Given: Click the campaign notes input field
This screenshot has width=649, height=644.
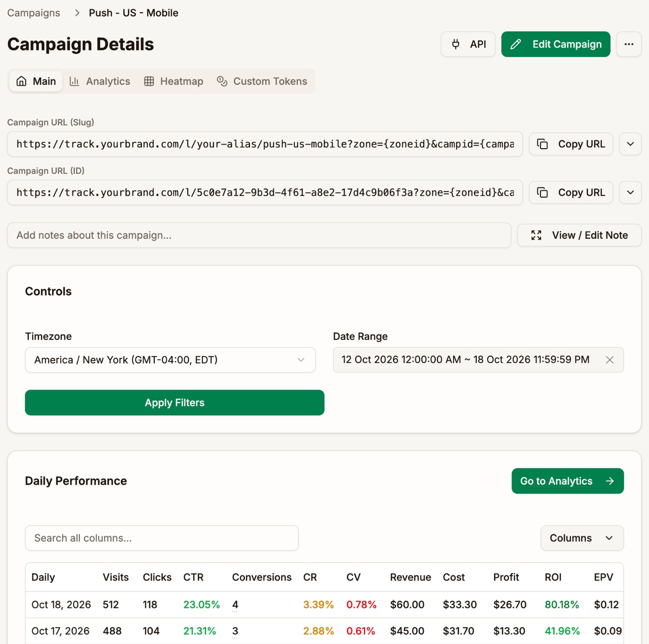Looking at the screenshot, I should click(x=259, y=235).
